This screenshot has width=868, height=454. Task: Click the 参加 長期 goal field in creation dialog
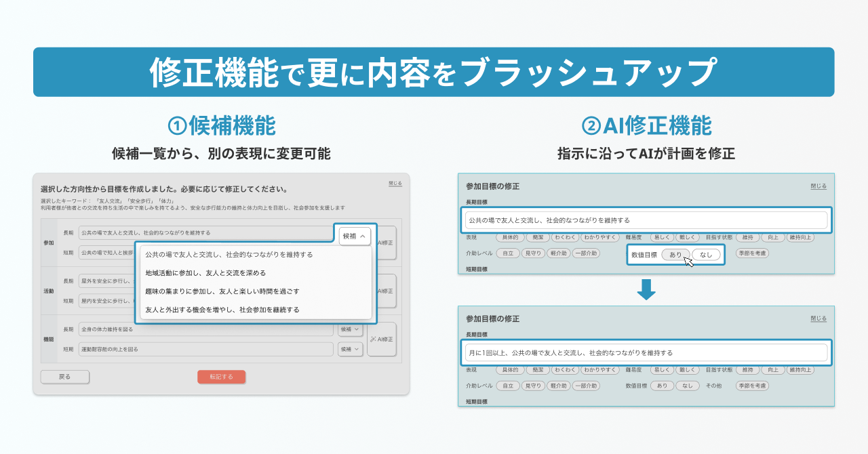pyautogui.click(x=205, y=233)
